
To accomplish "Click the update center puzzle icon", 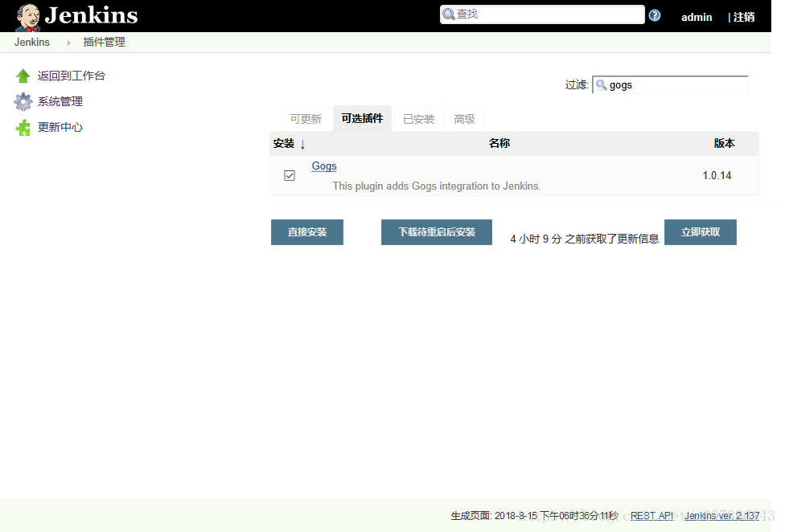I will (23, 128).
